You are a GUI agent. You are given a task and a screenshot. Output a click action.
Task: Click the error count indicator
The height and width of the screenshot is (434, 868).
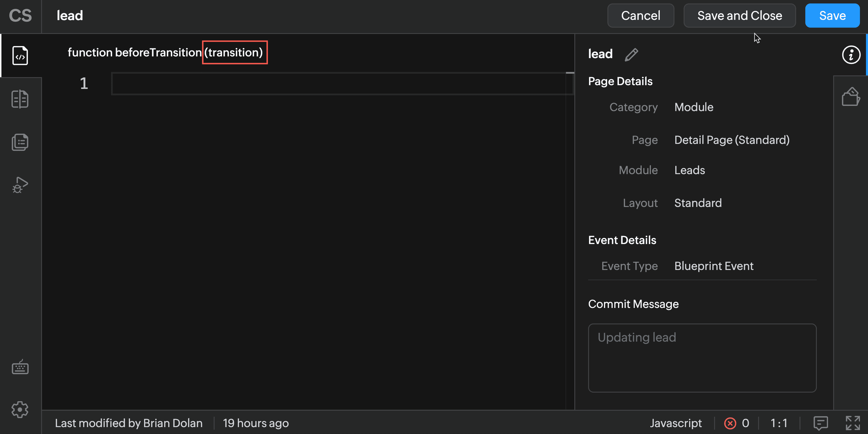[x=737, y=423]
